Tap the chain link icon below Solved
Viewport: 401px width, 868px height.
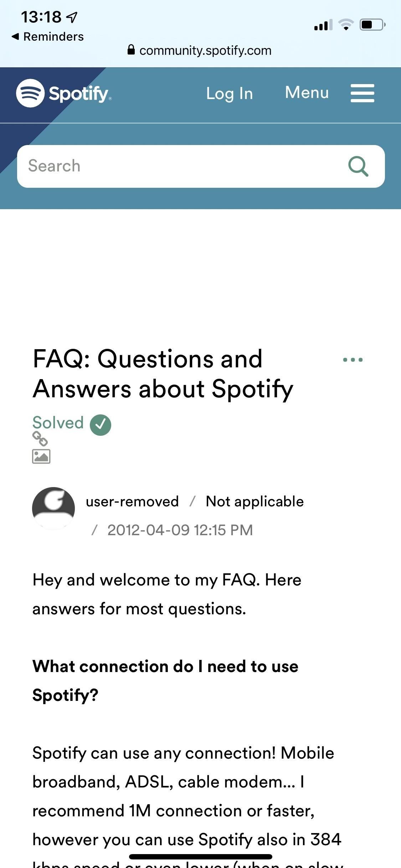click(x=40, y=439)
